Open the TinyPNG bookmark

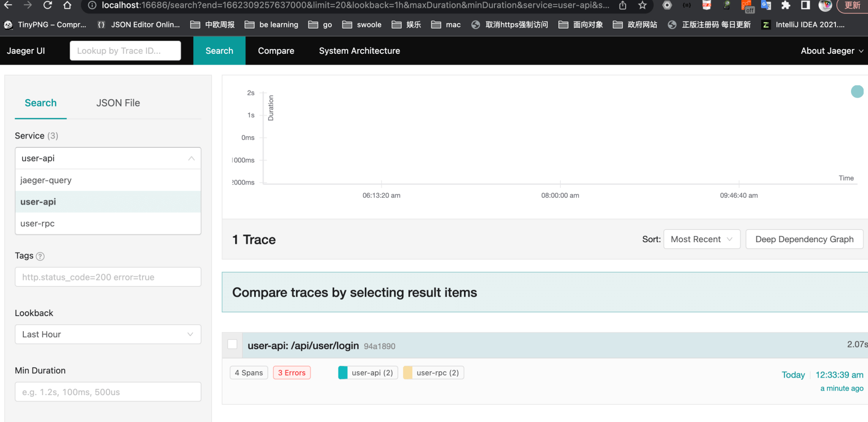45,24
